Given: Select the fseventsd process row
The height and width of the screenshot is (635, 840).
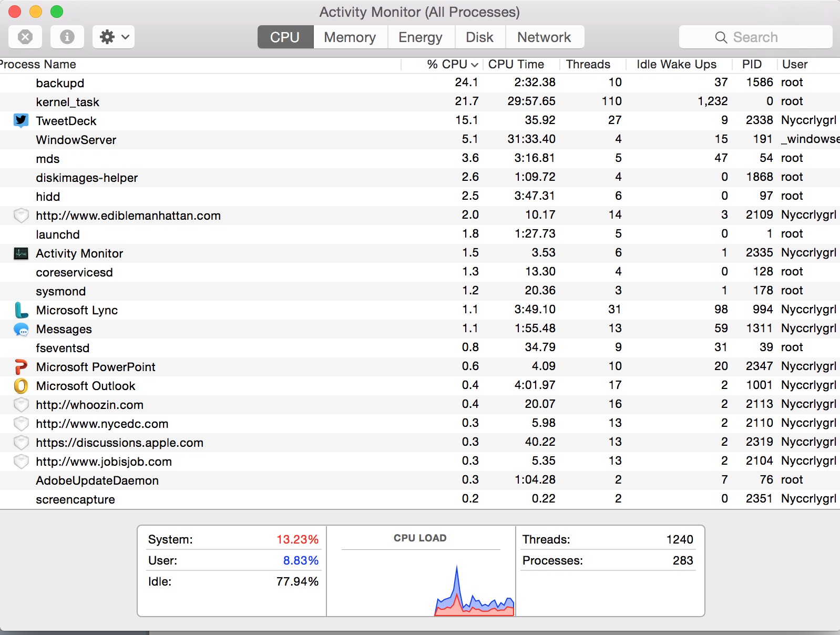Looking at the screenshot, I should 420,348.
